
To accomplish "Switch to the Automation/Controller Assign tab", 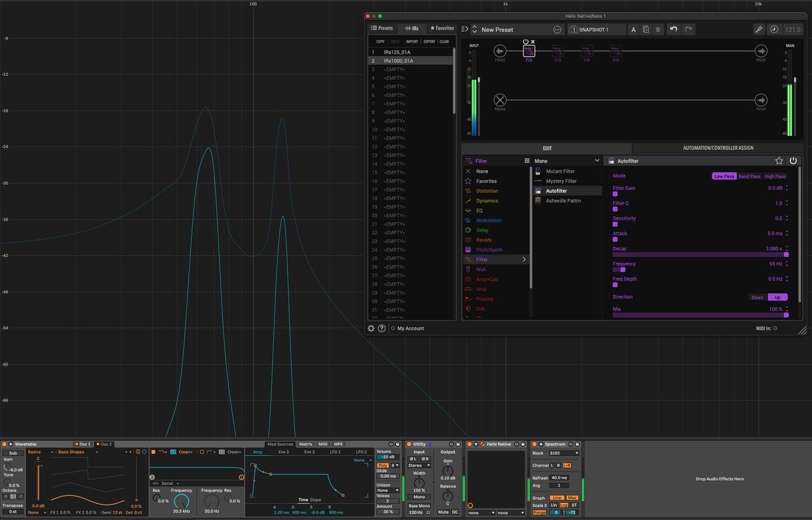I will pyautogui.click(x=718, y=148).
